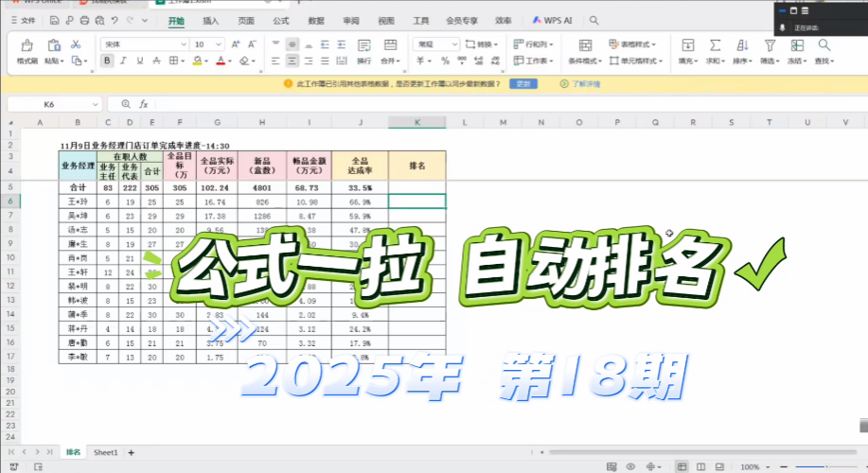This screenshot has width=868, height=473.
Task: Click the blue Update (更新) button
Action: coord(523,83)
